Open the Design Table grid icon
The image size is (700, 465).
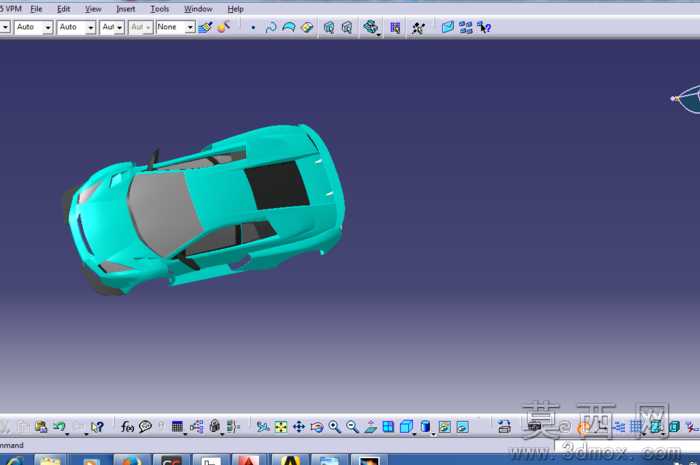pos(177,427)
